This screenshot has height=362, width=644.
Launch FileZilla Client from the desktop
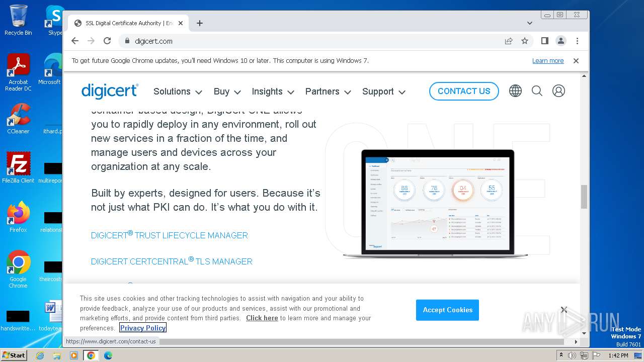18,168
